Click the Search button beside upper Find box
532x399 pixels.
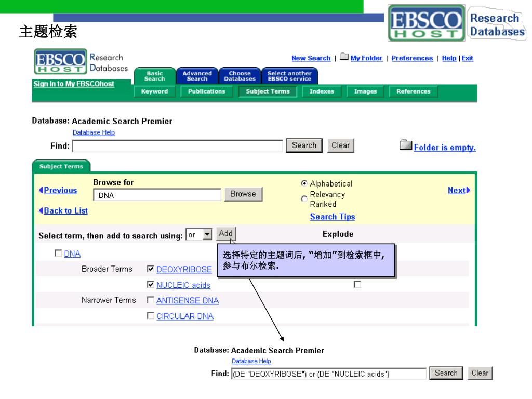pyautogui.click(x=304, y=145)
